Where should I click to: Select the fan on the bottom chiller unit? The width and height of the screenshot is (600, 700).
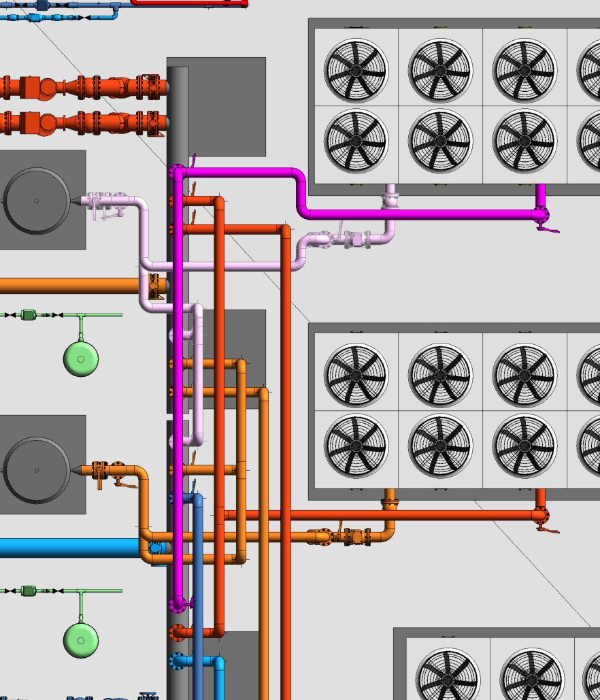coord(447,676)
